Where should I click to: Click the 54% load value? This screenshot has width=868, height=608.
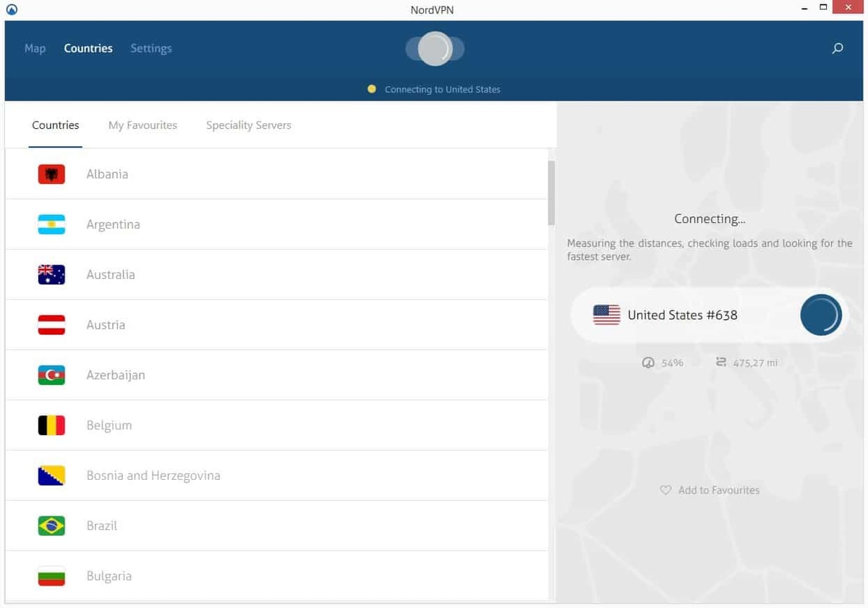pyautogui.click(x=672, y=362)
